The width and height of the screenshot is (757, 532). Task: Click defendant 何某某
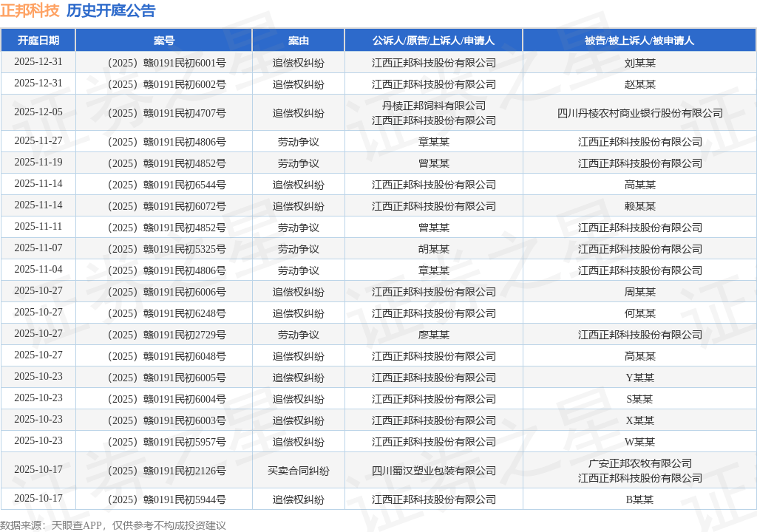640,313
